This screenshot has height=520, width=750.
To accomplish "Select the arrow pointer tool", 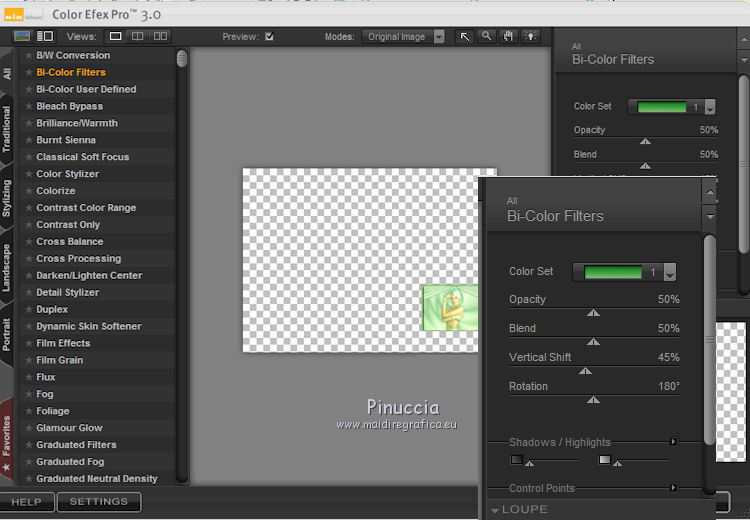I will point(464,36).
